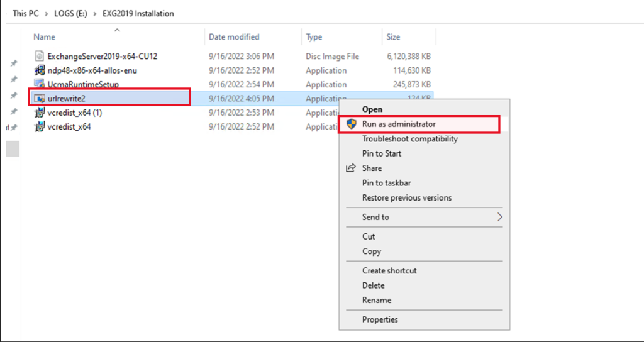Select the UcmaRuntimeSetup file name
The width and height of the screenshot is (644, 342).
click(83, 85)
